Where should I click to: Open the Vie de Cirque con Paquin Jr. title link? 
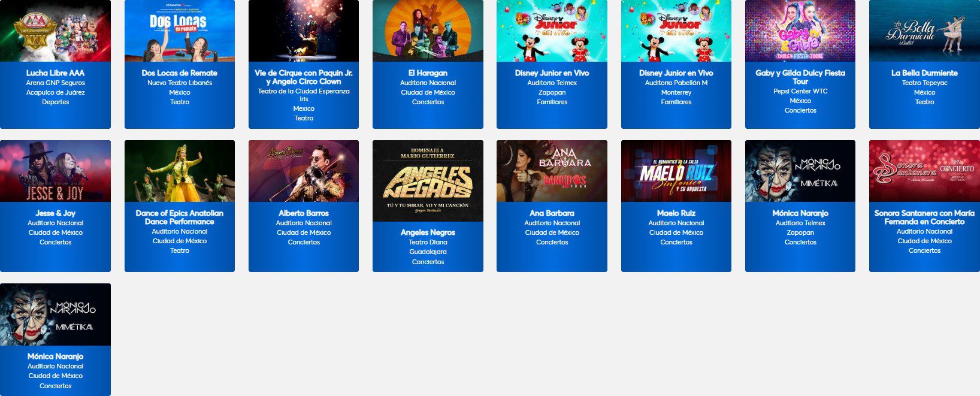[304, 77]
